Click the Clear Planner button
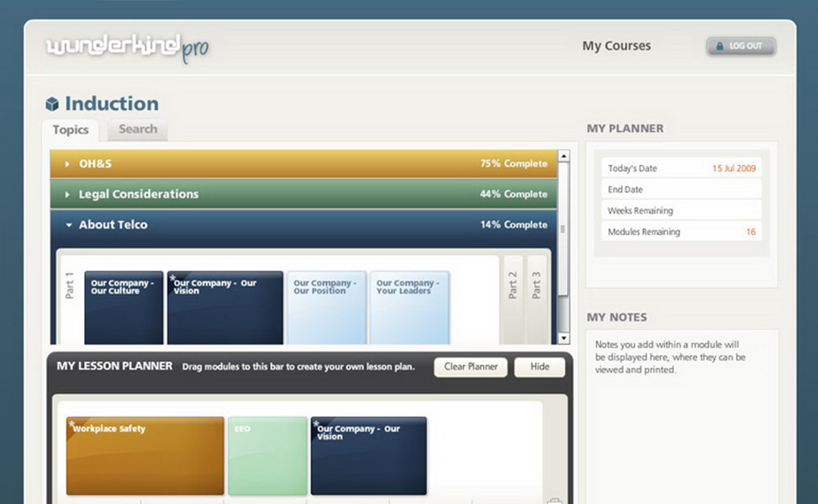The image size is (818, 504). tap(471, 367)
